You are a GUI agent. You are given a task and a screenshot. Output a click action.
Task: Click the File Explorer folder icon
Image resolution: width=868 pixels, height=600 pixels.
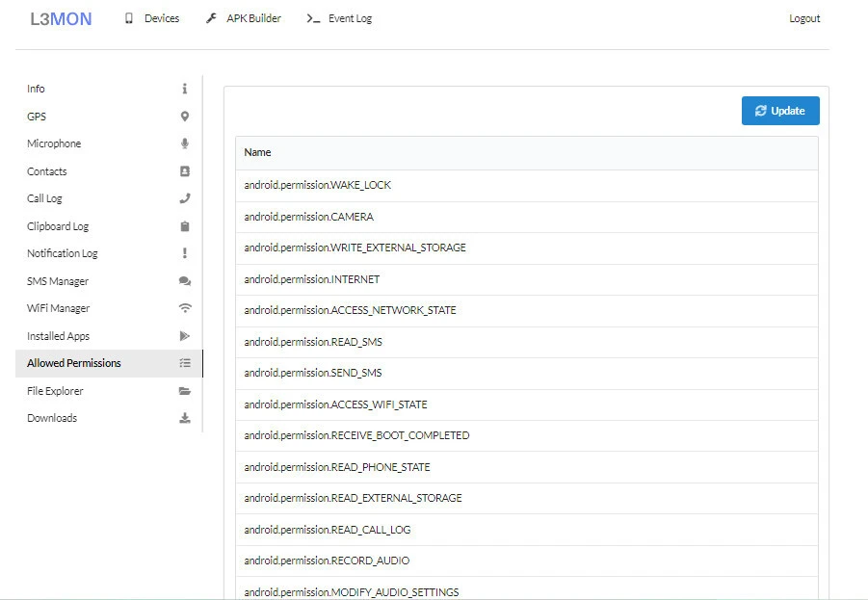point(185,391)
